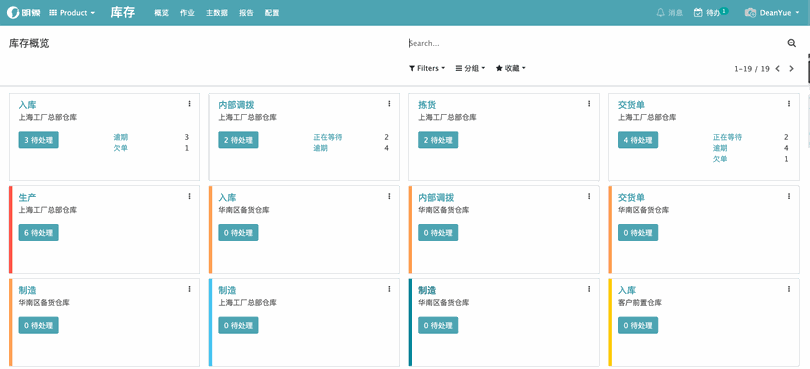
Task: Click 欠单 link on 交货单 card
Action: click(720, 159)
